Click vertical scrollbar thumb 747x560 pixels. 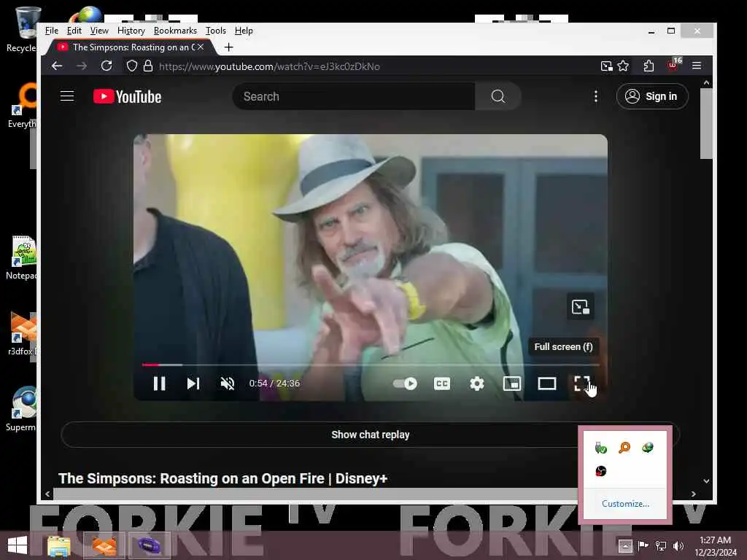(706, 124)
